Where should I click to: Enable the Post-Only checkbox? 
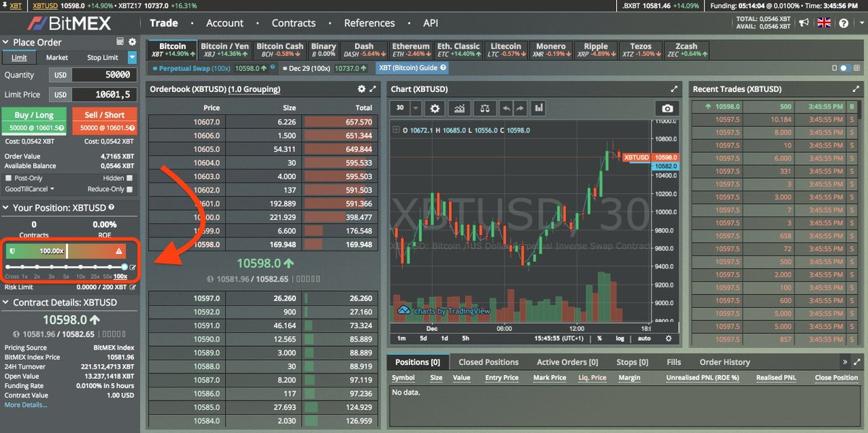(9, 178)
